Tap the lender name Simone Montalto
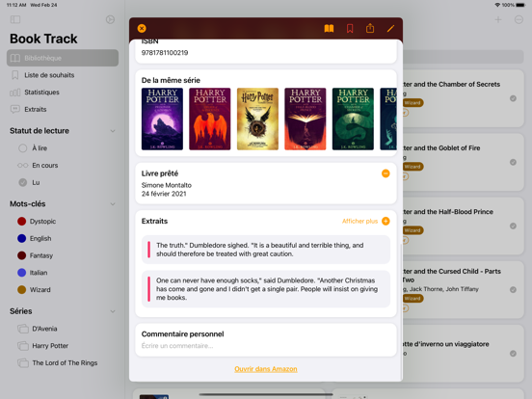This screenshot has height=399, width=532. [x=166, y=185]
